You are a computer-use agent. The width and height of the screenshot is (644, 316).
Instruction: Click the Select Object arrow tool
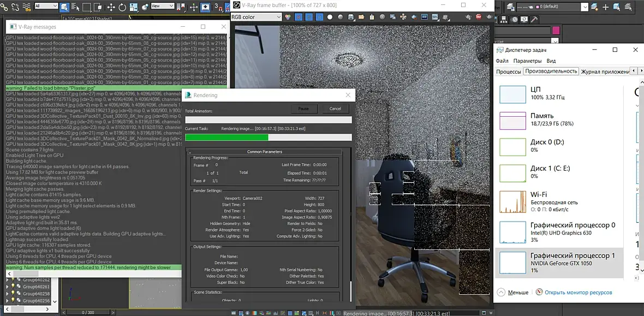point(64,7)
